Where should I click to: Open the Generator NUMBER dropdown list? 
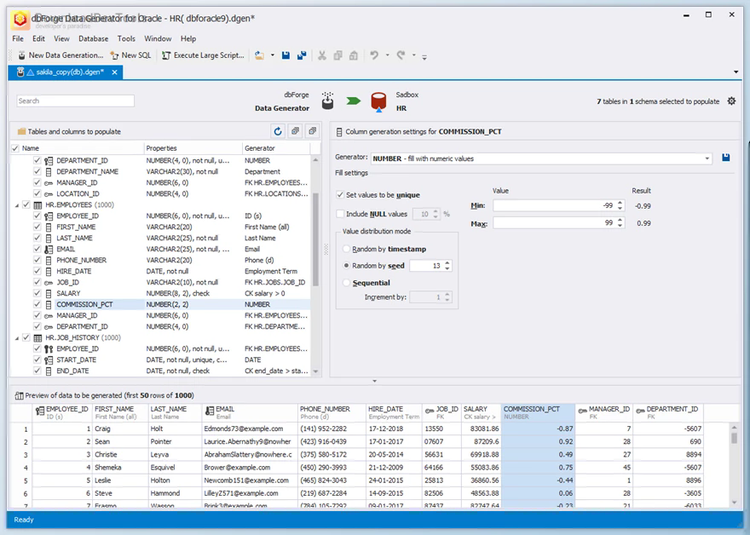(x=707, y=158)
